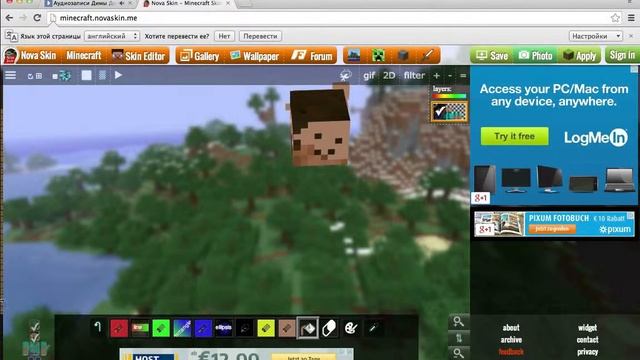Click the Photo button
Image resolution: width=640 pixels, height=360 pixels.
[535, 56]
